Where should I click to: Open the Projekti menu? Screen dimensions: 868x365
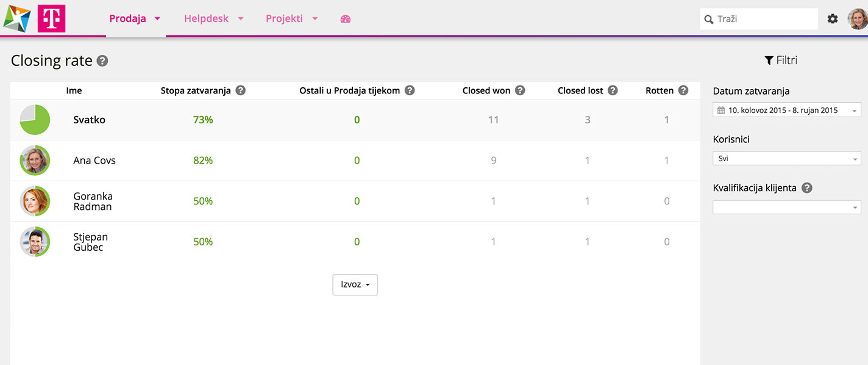tap(291, 19)
